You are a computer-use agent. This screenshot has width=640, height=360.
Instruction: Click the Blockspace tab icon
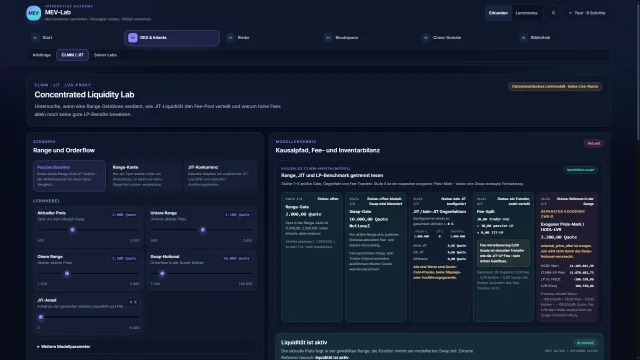[328, 38]
